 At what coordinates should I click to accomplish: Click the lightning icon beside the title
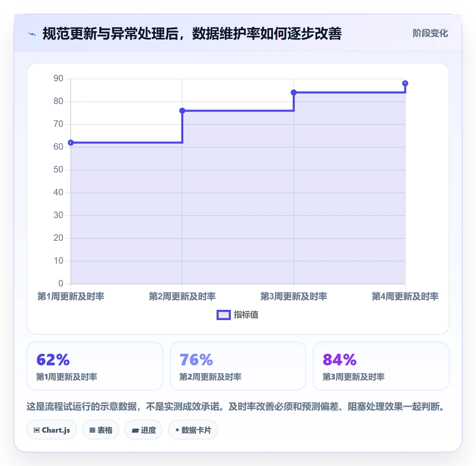[32, 34]
